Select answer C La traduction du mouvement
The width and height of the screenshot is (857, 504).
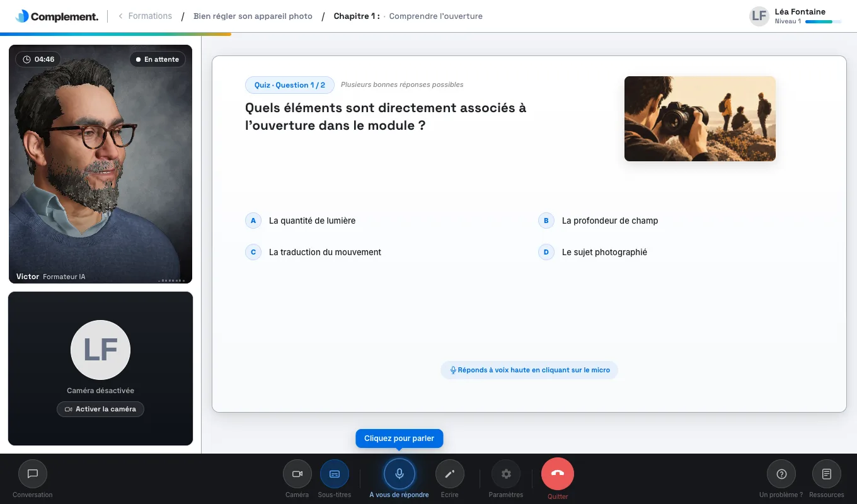tap(313, 252)
